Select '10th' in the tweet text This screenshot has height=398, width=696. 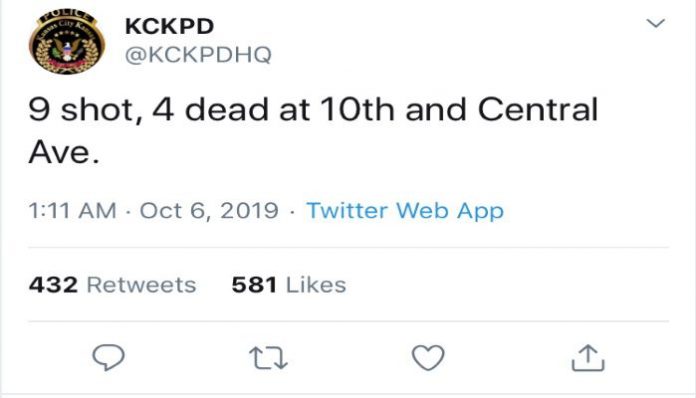pos(356,109)
